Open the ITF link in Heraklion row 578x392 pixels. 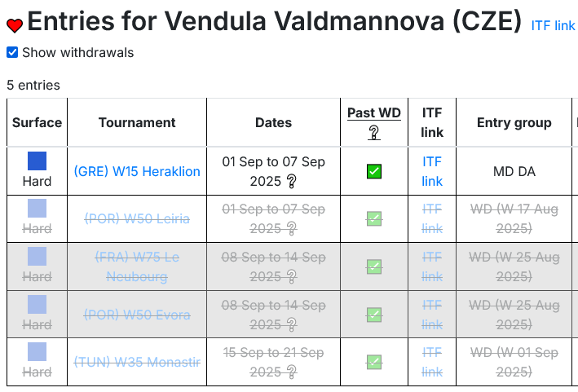(432, 171)
